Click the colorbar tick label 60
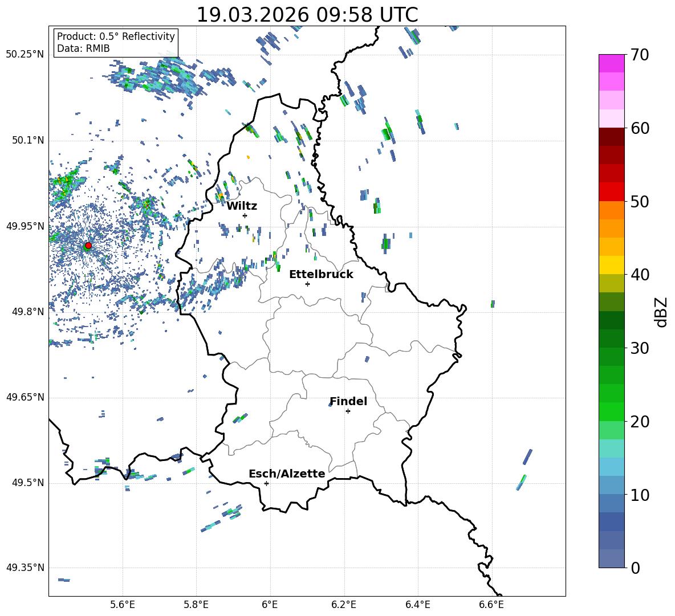The image size is (675, 616). [640, 128]
